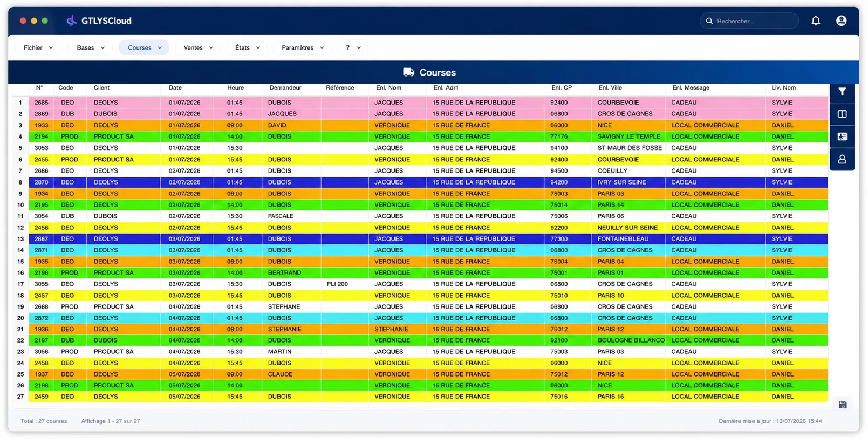Image resolution: width=868 pixels, height=444 pixels.
Task: Open the Ventes dropdown
Action: [199, 47]
